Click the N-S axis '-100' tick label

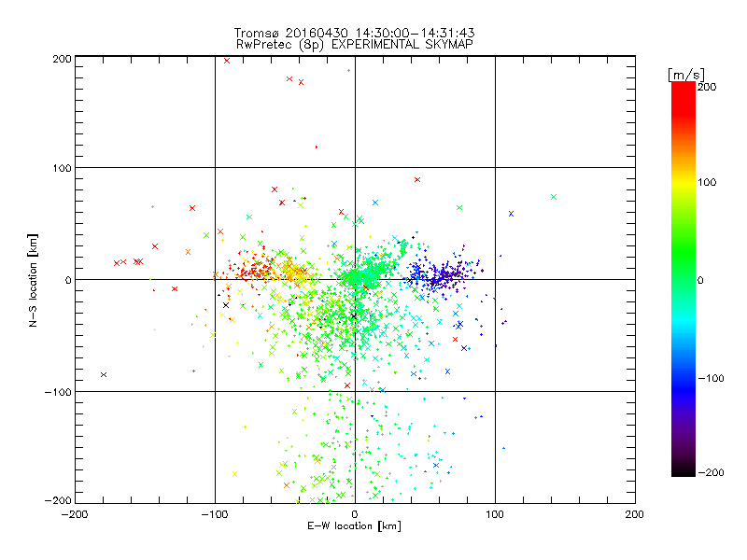[x=58, y=392]
